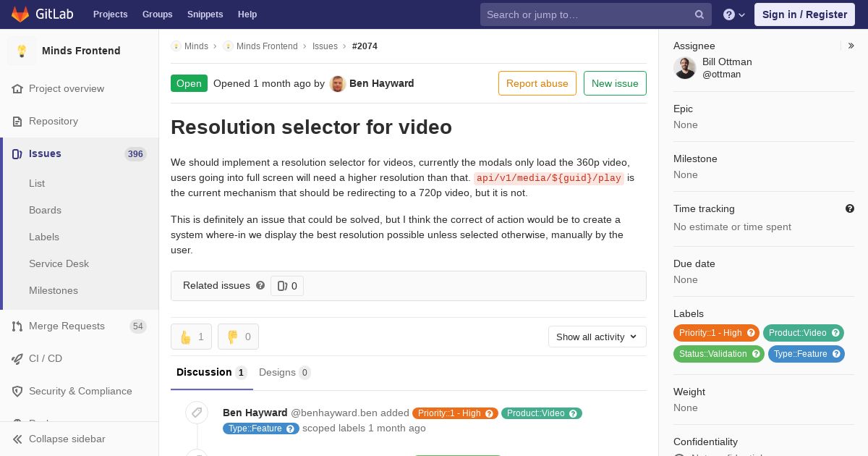This screenshot has height=456, width=868.
Task: Click the label tag icon in discussion timeline
Action: click(x=197, y=413)
